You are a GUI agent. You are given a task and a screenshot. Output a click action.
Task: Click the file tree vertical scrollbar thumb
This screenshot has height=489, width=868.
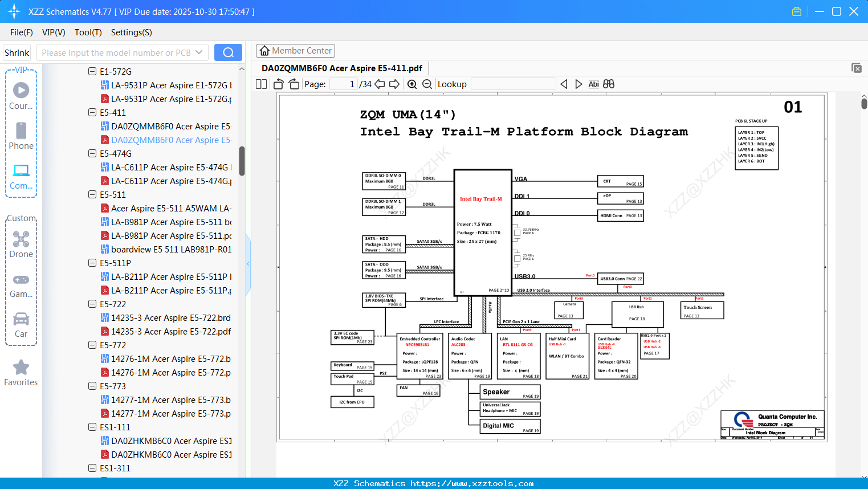tap(242, 161)
